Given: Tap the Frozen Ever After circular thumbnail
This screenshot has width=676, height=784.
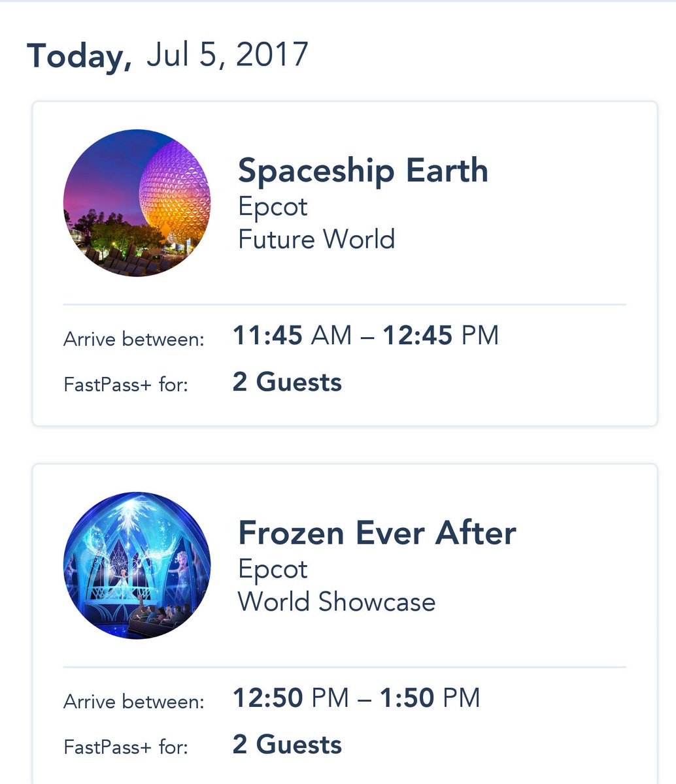Looking at the screenshot, I should [x=137, y=566].
